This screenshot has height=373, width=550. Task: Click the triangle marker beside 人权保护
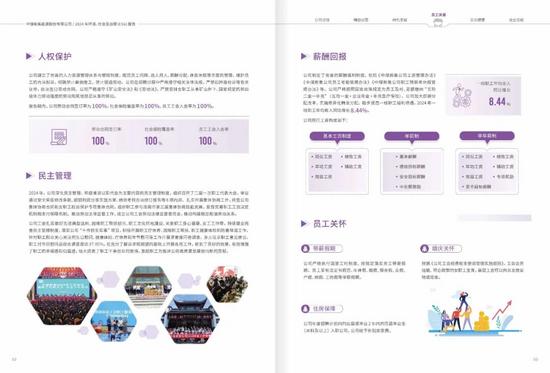coord(29,56)
